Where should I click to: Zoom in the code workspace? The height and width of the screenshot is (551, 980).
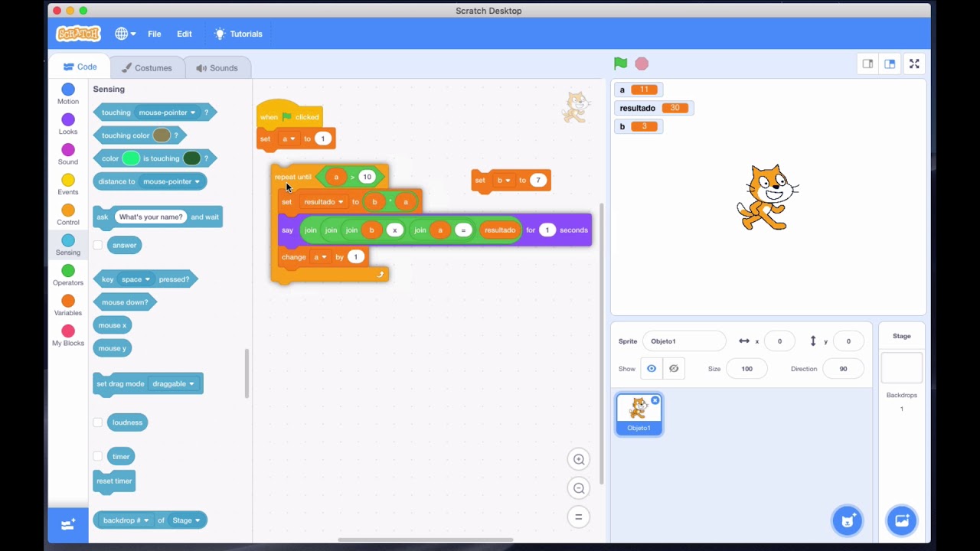pos(579,459)
